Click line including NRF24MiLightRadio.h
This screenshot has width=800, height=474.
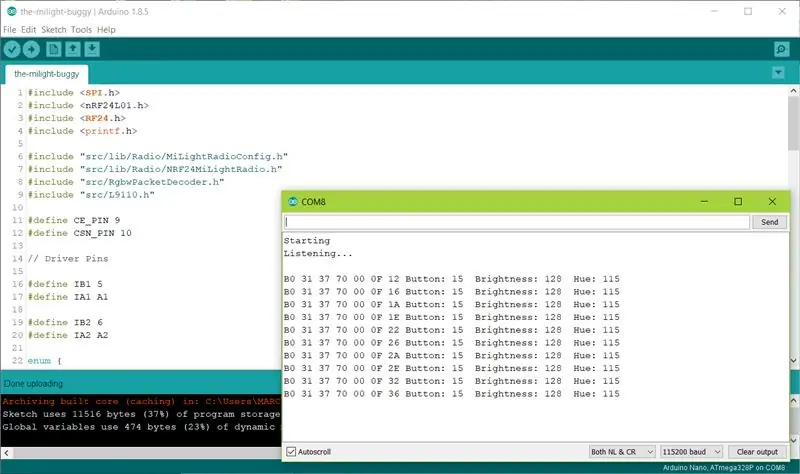(x=155, y=169)
